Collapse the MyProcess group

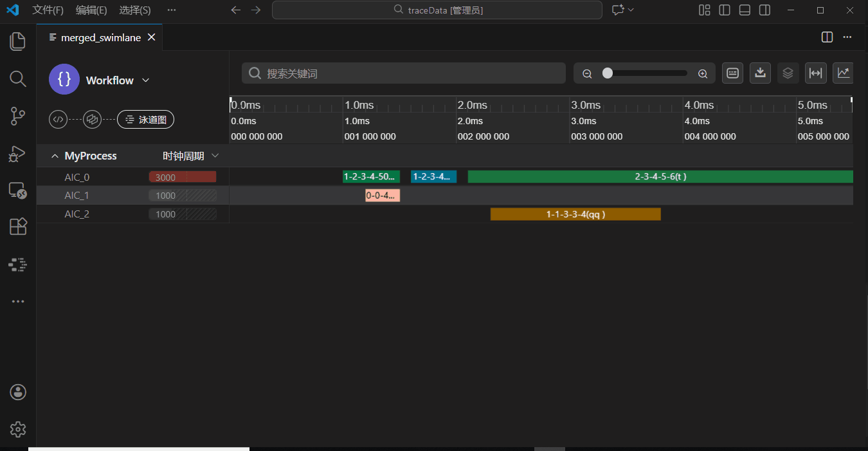(x=55, y=156)
